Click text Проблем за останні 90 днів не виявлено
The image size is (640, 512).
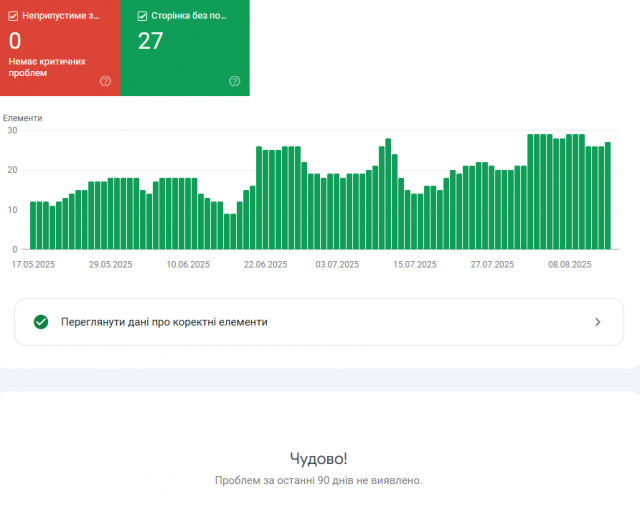(x=319, y=481)
